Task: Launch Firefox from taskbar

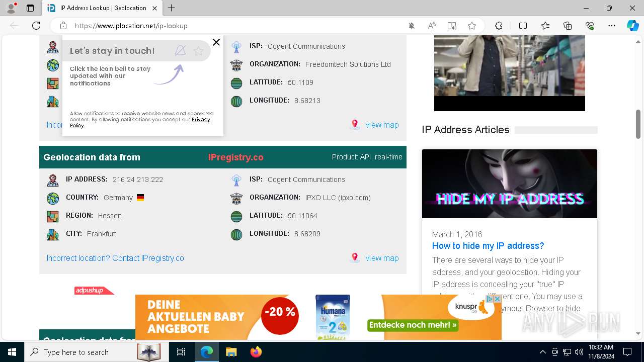Action: click(x=256, y=352)
